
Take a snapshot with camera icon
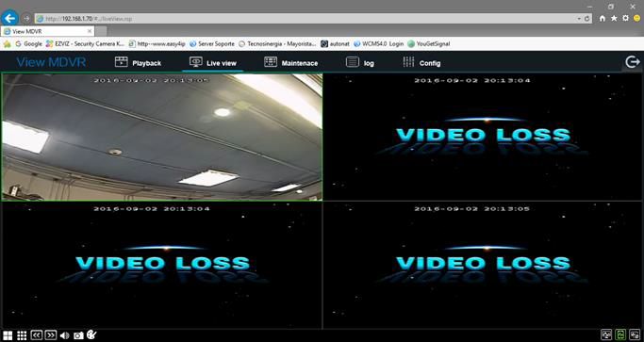[x=78, y=335]
